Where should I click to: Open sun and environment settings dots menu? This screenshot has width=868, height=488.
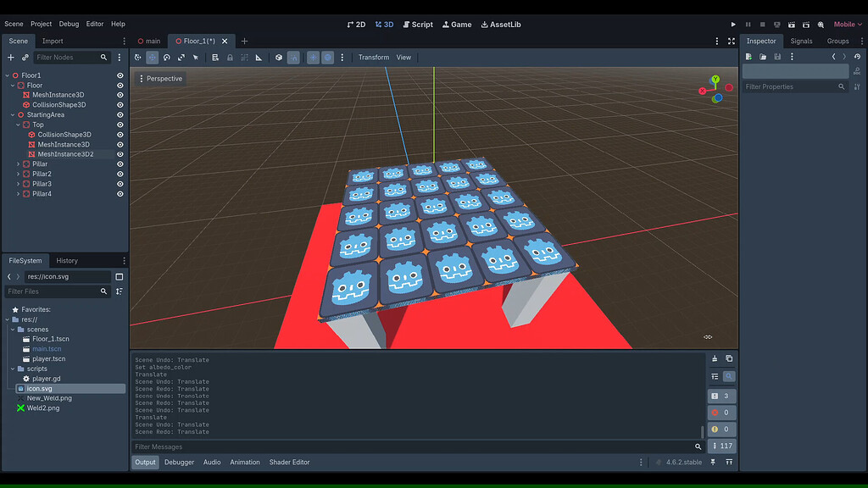[x=342, y=58]
